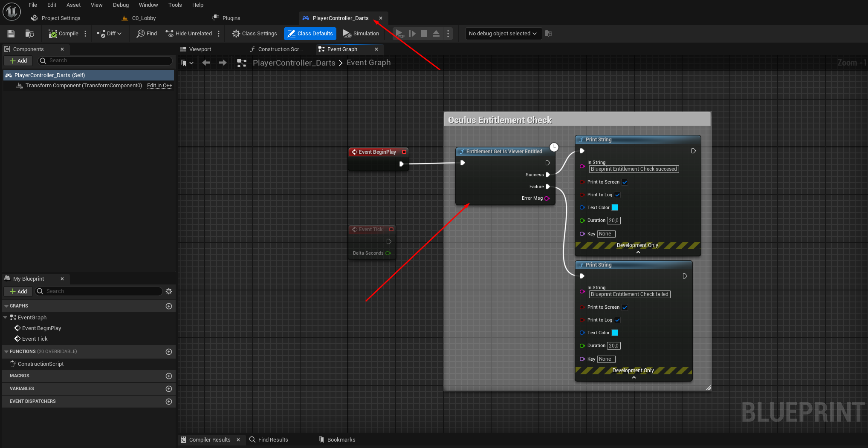Open the graph bookmark dropdown icon

[187, 63]
